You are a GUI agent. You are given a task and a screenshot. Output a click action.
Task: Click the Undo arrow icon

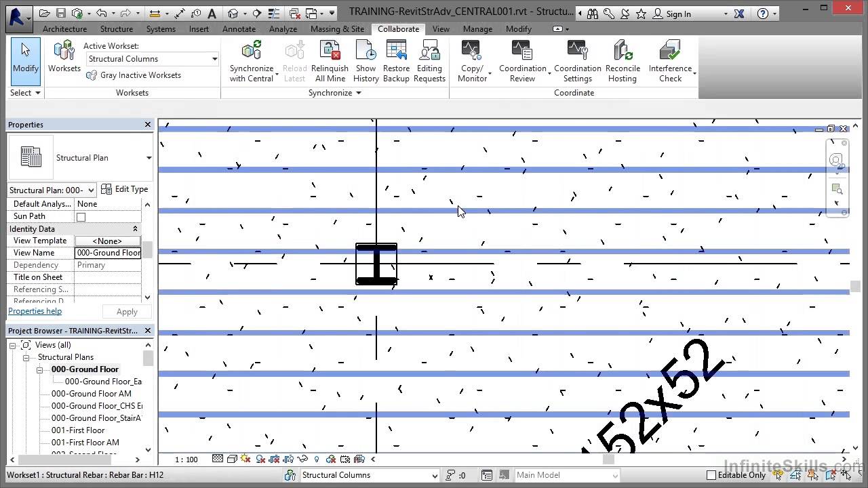tap(101, 14)
